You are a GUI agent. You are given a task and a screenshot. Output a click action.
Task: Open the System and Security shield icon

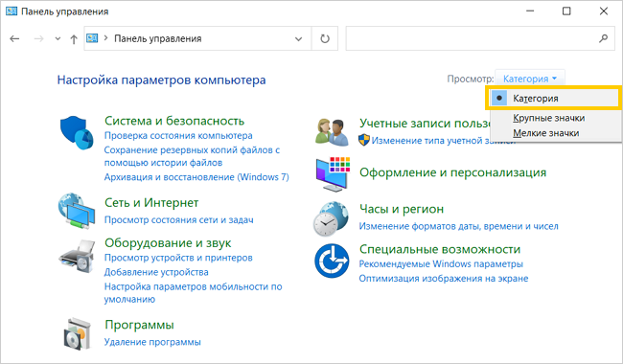pos(77,132)
